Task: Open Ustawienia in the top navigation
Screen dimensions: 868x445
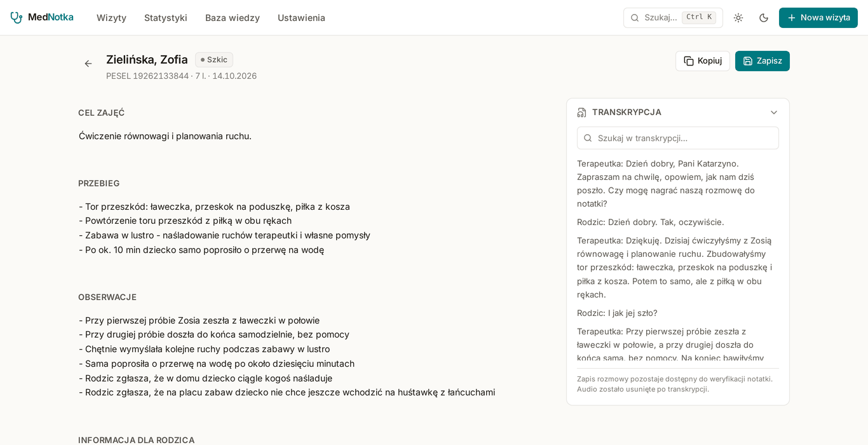Action: (x=301, y=18)
